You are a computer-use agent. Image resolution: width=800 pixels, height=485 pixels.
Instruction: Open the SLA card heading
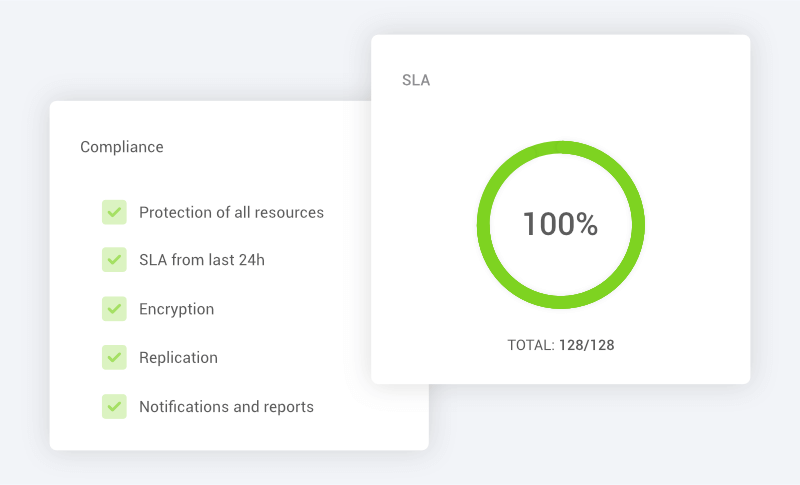click(x=416, y=80)
